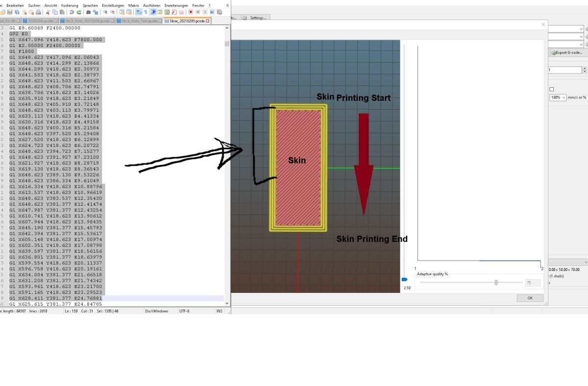Click the Cut toolbar icon

[48, 12]
